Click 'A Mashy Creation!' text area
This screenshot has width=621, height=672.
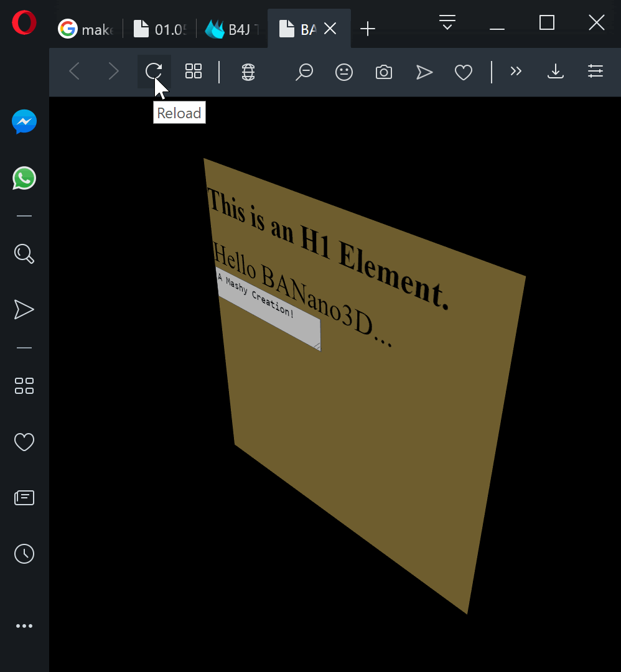(x=269, y=308)
